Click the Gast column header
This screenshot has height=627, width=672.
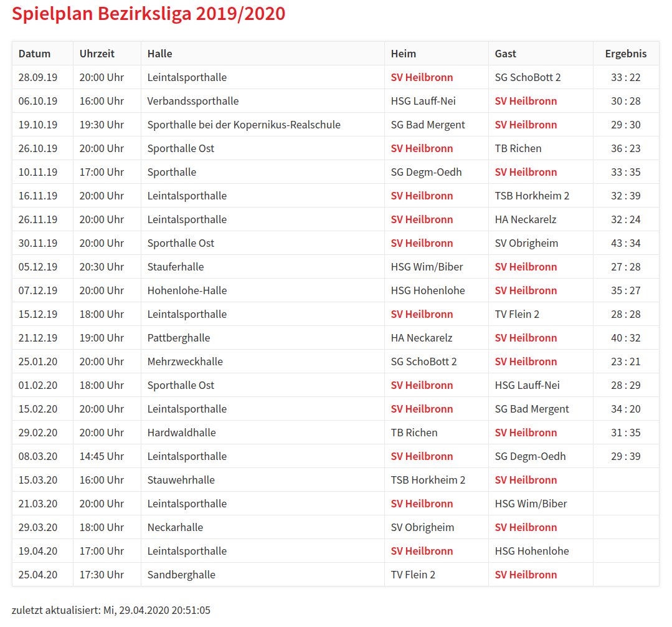pos(505,54)
